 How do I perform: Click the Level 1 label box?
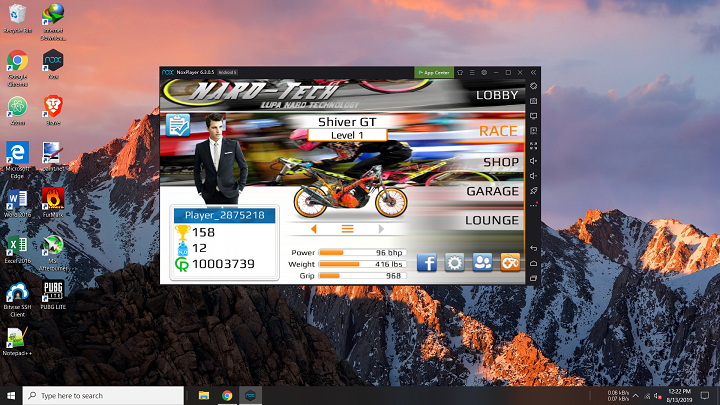point(347,135)
